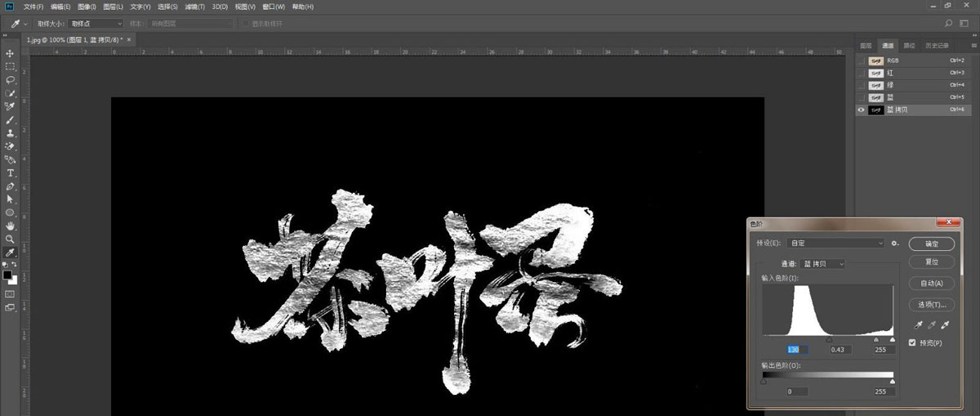Click the 自动(A) auto button
Screen dimensions: 980x416
pyautogui.click(x=931, y=284)
